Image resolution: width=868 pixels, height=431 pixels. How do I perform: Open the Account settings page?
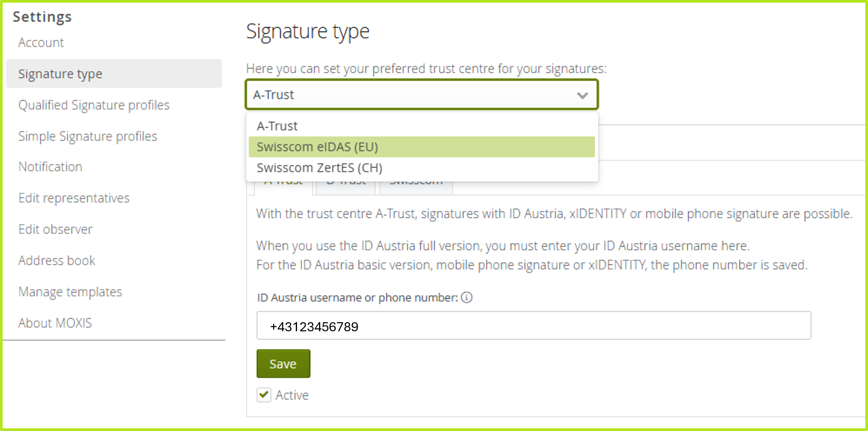(41, 42)
